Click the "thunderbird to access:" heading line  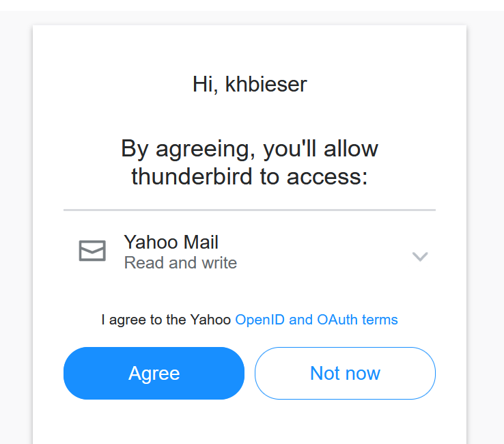(x=249, y=176)
